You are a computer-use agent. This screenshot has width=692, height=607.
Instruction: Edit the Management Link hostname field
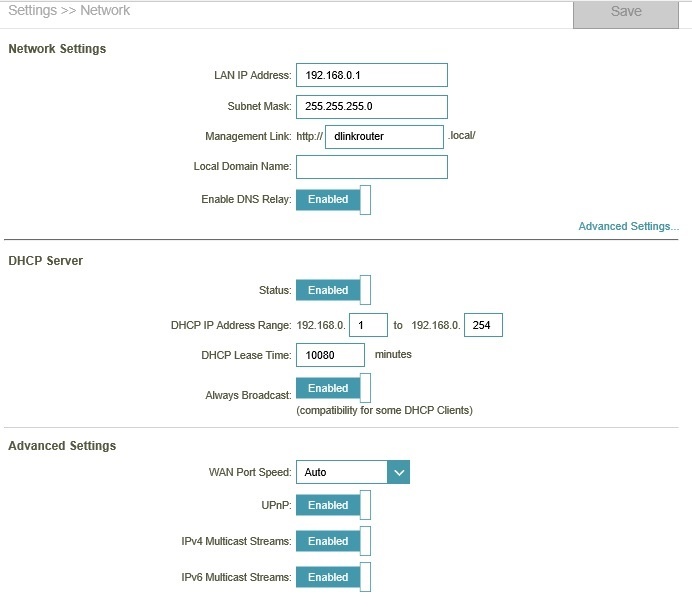pos(384,137)
